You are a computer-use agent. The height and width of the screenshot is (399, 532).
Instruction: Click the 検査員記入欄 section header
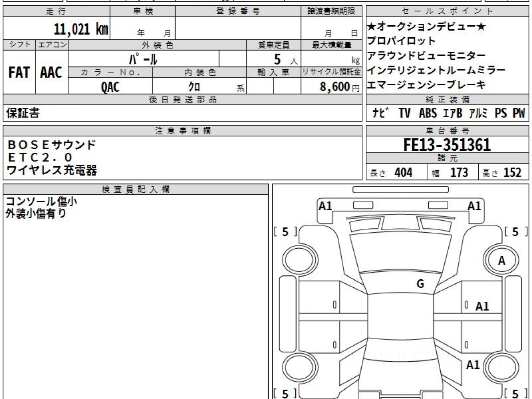point(136,189)
